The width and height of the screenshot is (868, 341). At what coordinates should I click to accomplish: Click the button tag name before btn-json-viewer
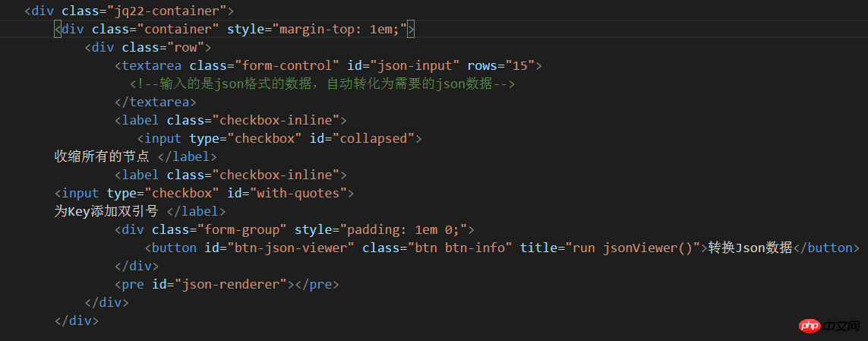coord(175,248)
